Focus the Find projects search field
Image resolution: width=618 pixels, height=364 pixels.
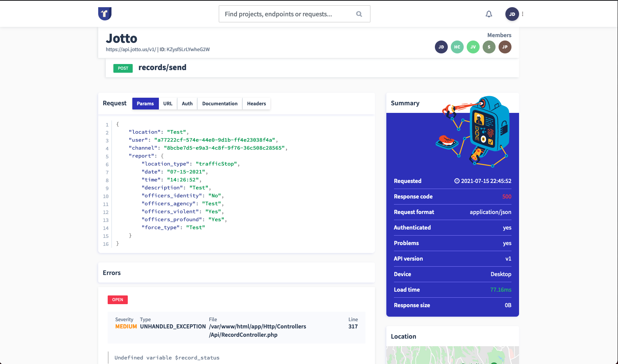295,14
